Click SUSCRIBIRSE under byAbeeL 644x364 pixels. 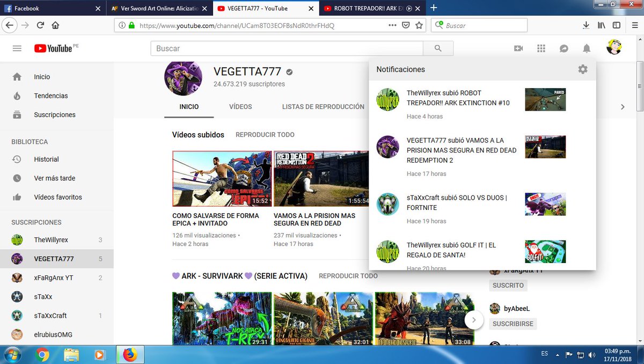[513, 324]
